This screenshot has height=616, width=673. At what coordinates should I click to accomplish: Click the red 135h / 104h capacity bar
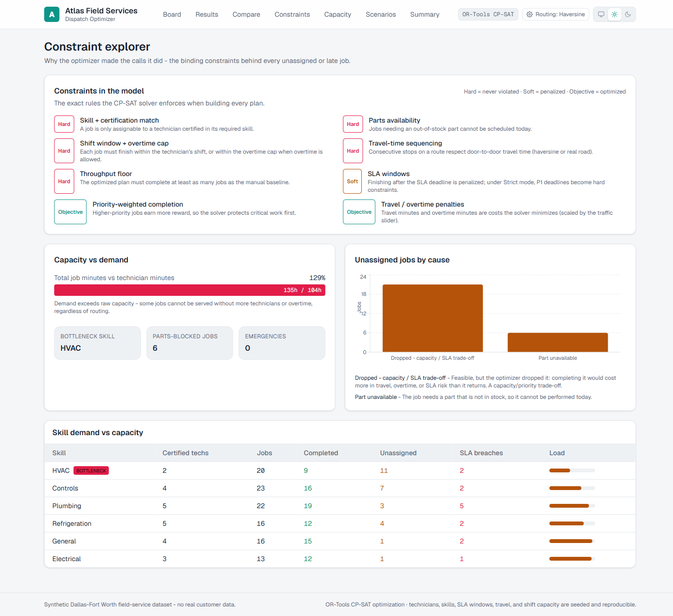pos(189,290)
